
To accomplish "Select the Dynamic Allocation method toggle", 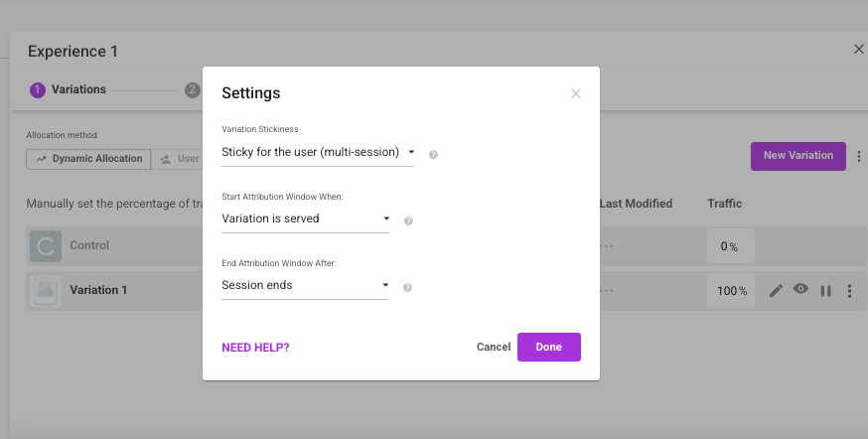I will click(88, 159).
